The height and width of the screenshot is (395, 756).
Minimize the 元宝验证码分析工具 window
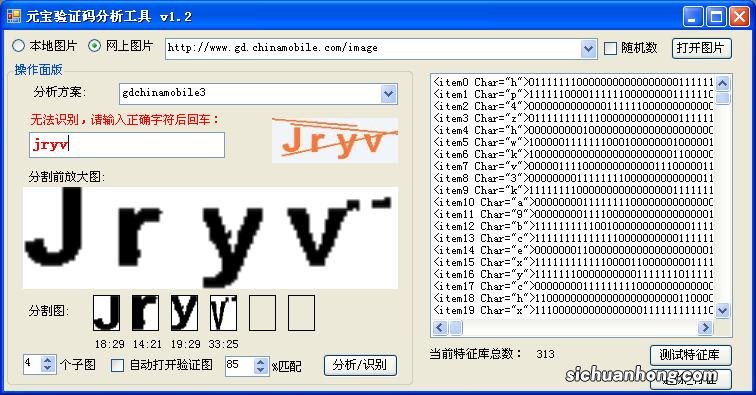coord(693,17)
